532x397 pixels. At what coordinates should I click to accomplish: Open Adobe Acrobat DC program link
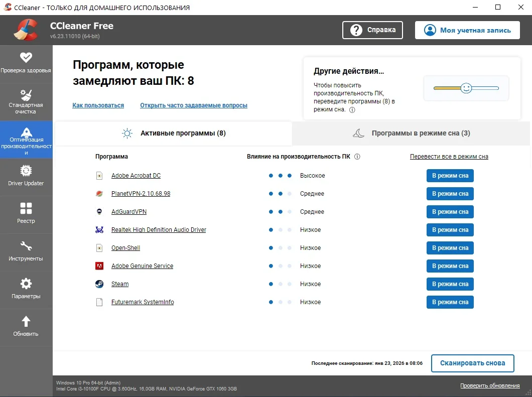point(136,176)
